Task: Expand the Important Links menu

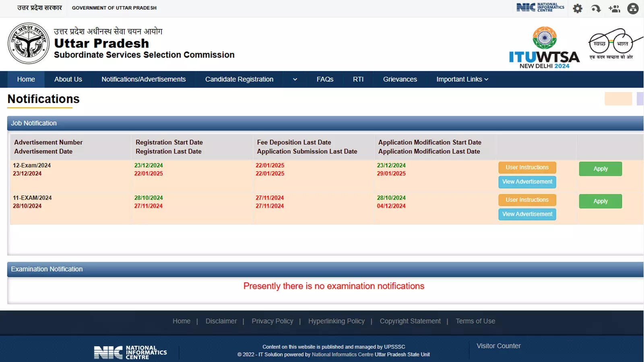Action: pos(462,80)
